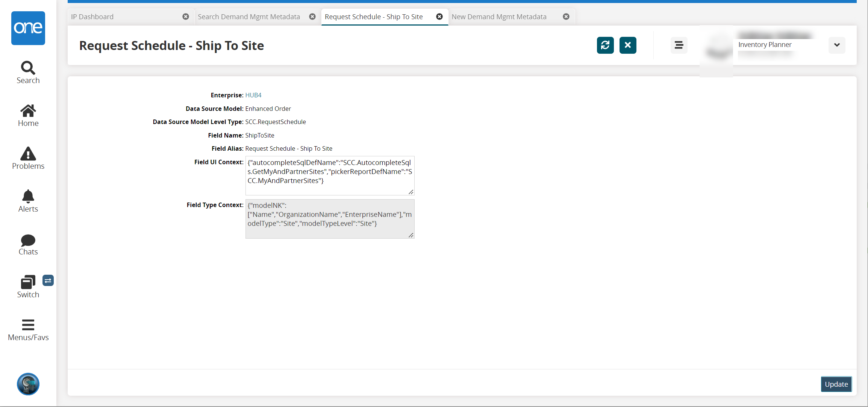Click the SCC.RequestSchedule model link

coord(275,121)
